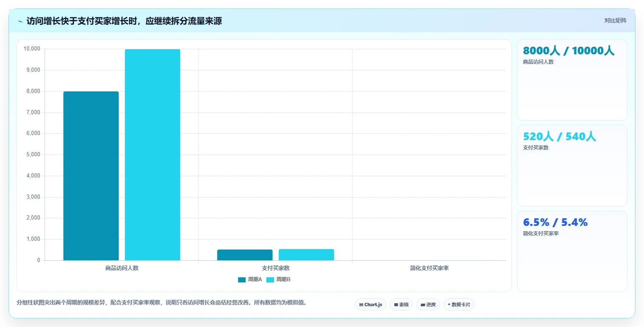Click the 进度 tag chip
This screenshot has height=327, width=644.
pyautogui.click(x=428, y=304)
